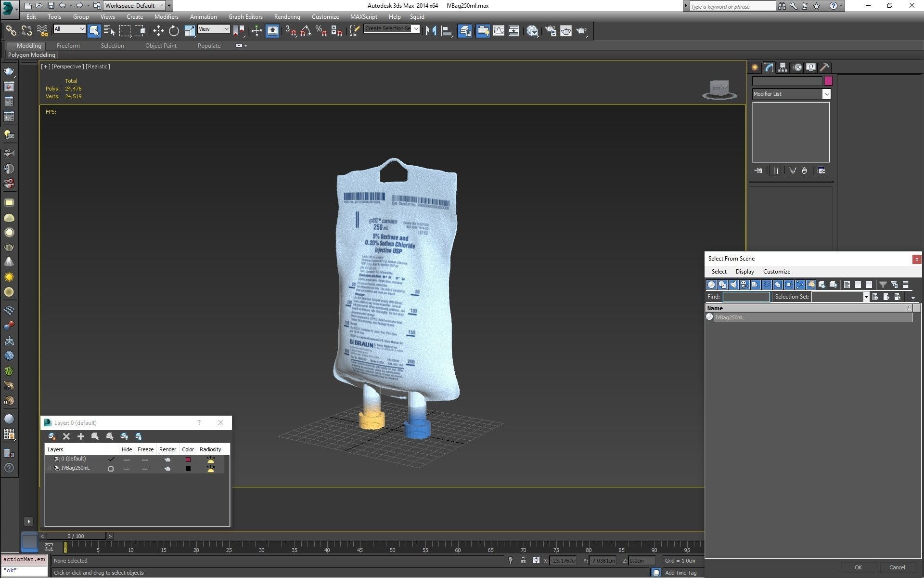Screen dimensions: 924x578
Task: Open the Curve Editor from toolbar
Action: tap(499, 31)
